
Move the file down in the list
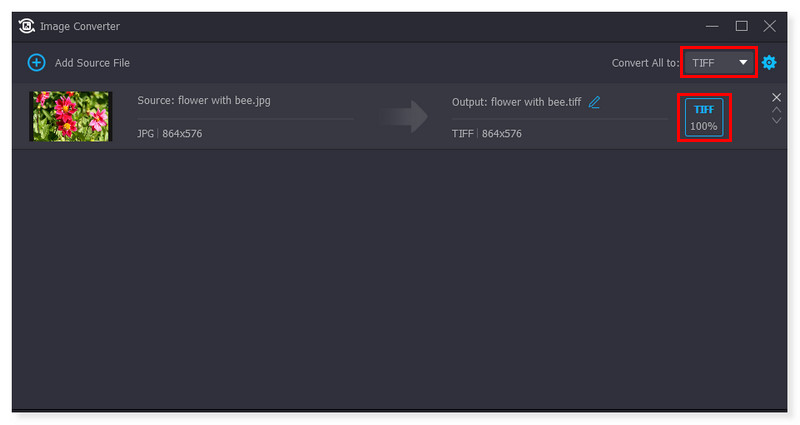pos(777,121)
